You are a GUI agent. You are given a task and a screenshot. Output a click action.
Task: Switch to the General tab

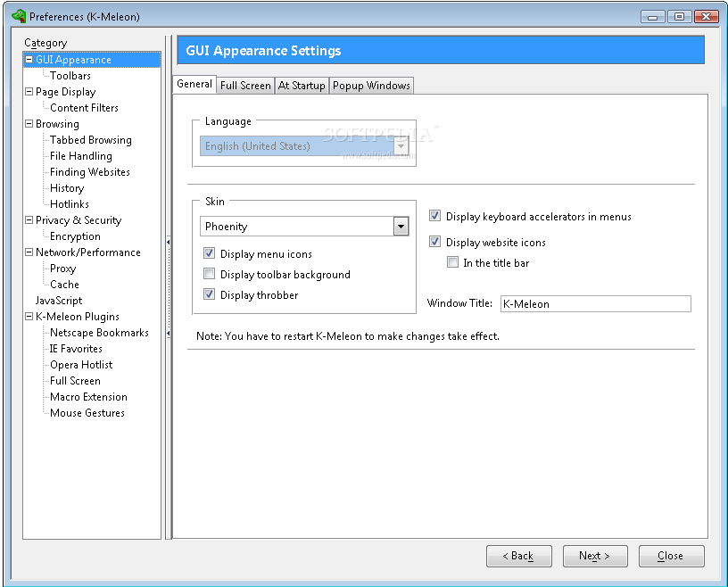[x=194, y=84]
